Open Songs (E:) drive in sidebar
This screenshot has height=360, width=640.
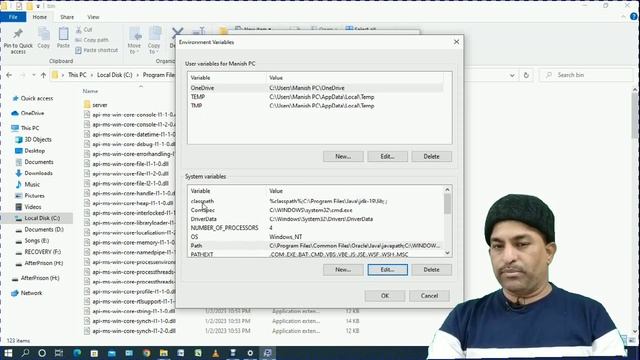pos(36,241)
